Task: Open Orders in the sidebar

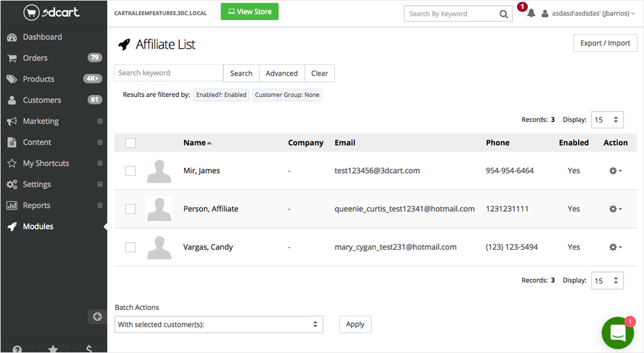Action: pos(35,58)
